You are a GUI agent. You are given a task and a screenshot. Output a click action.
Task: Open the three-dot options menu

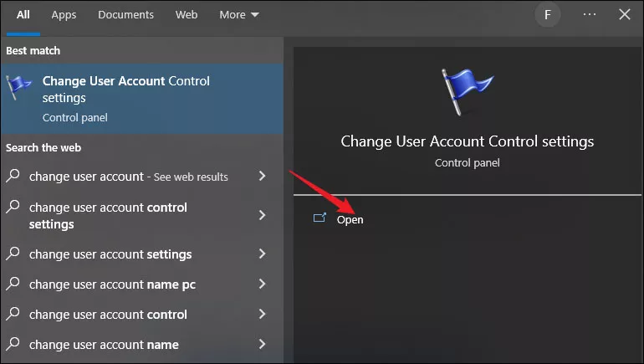tap(590, 14)
